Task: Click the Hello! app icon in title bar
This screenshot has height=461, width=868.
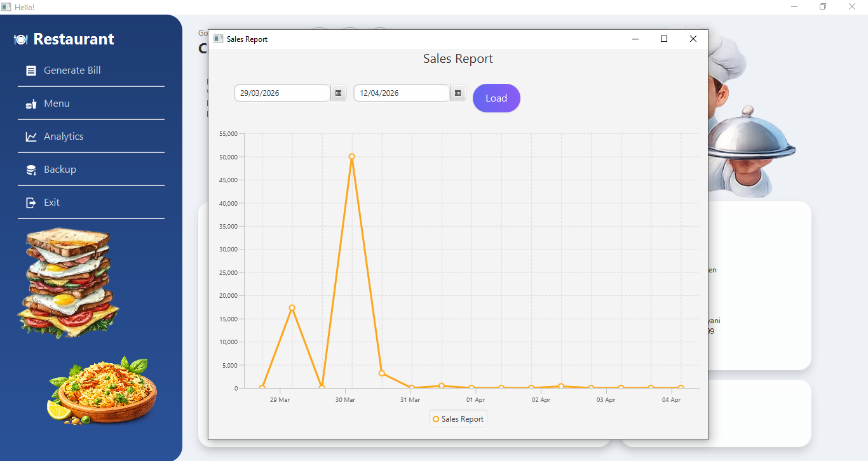Action: [x=6, y=6]
